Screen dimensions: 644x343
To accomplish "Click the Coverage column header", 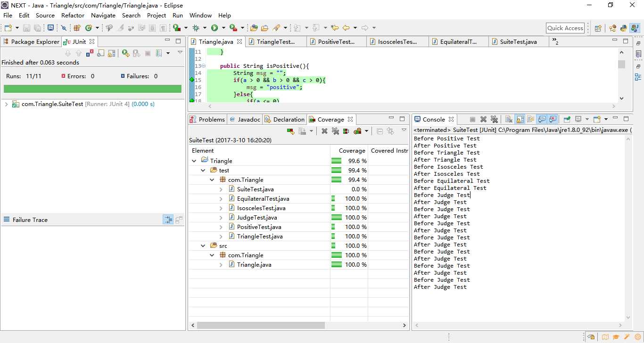I will (349, 151).
